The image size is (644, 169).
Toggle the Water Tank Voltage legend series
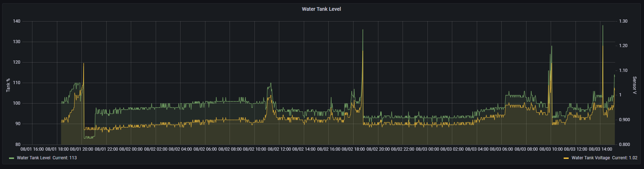pos(590,158)
